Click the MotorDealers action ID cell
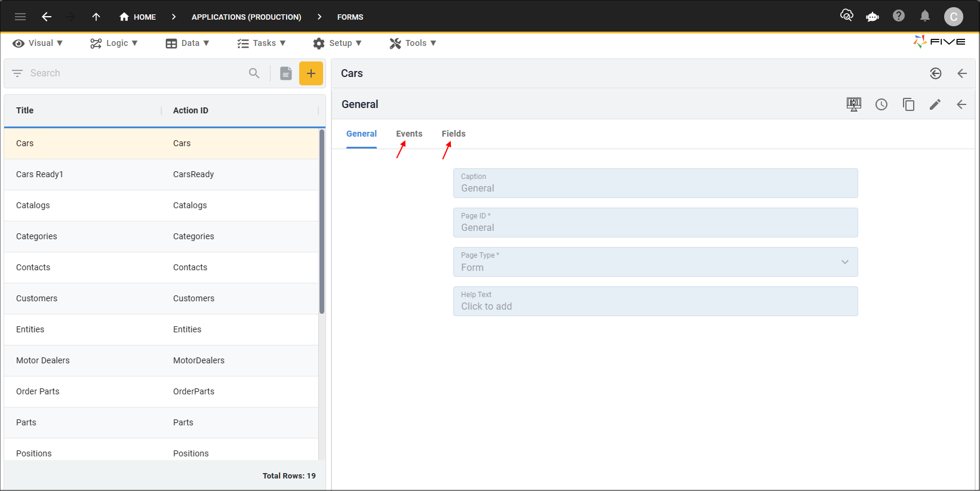The image size is (980, 491). [199, 360]
